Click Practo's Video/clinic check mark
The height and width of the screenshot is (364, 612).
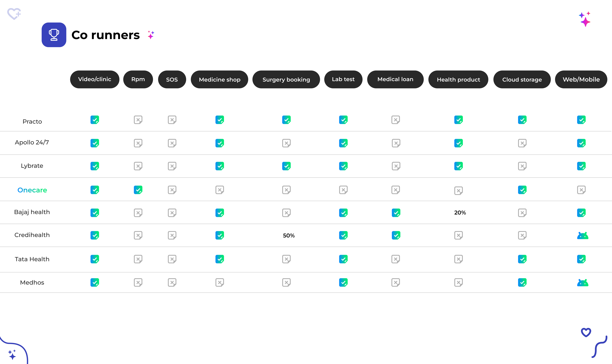click(x=95, y=120)
